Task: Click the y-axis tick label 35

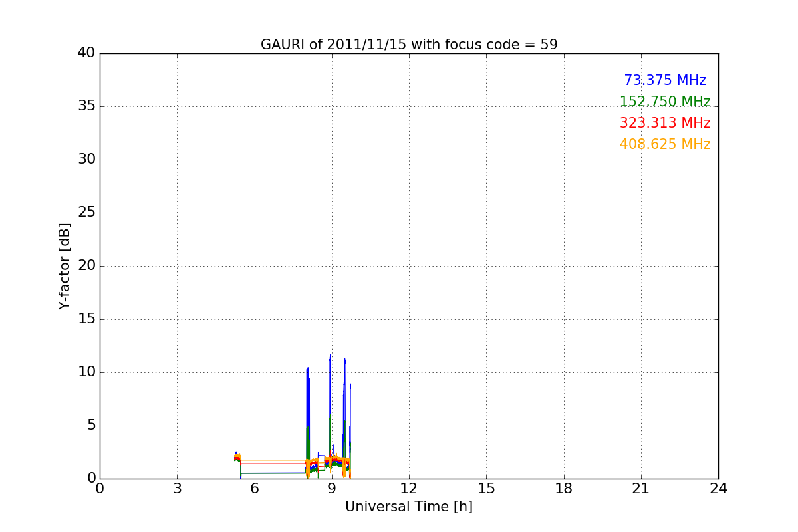Action: coord(86,106)
